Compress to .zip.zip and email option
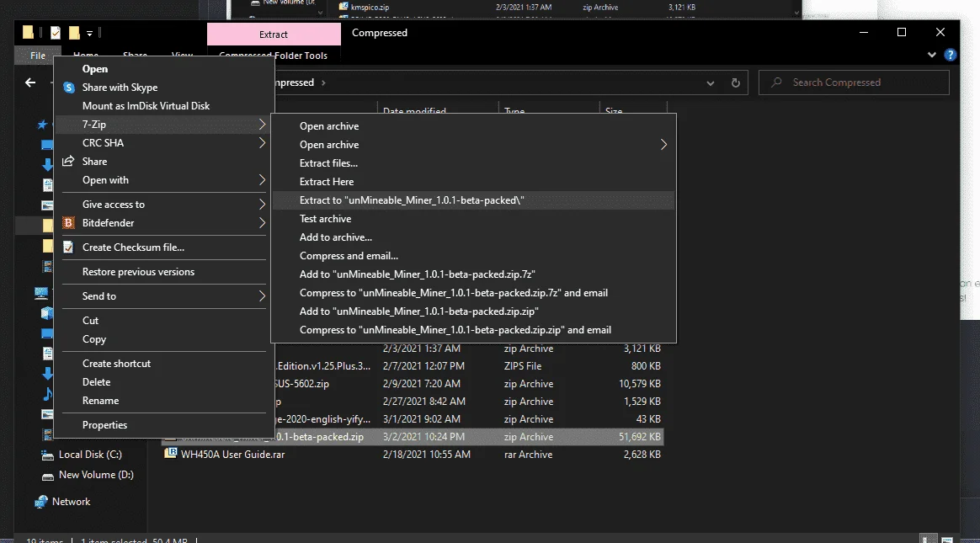The width and height of the screenshot is (980, 543). point(455,330)
